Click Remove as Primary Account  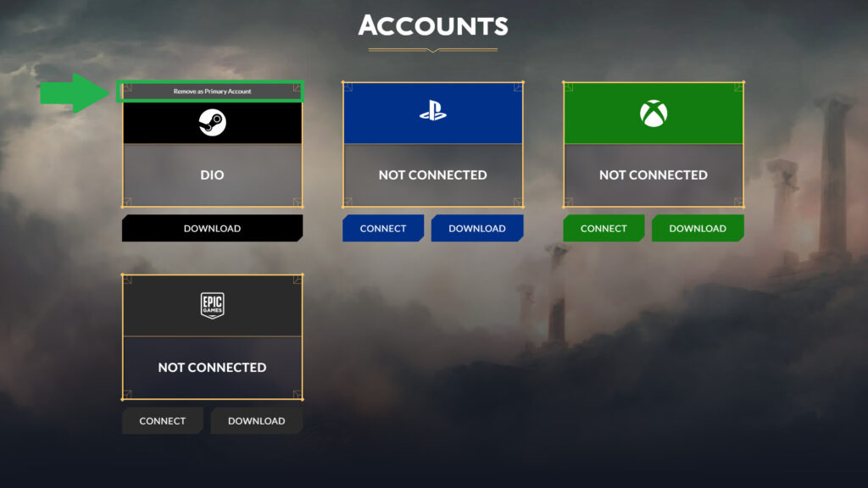click(x=212, y=89)
